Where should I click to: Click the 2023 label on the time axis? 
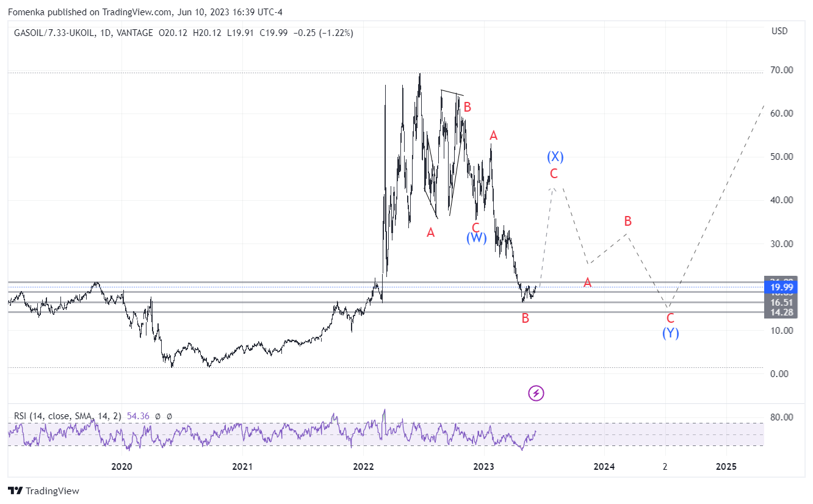[484, 467]
